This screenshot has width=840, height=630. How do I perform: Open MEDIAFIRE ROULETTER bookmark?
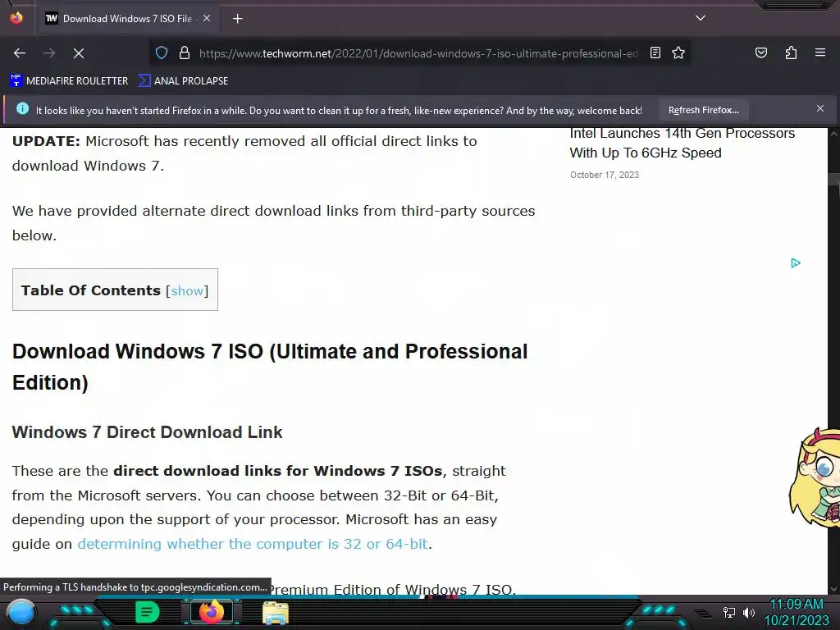[x=69, y=81]
